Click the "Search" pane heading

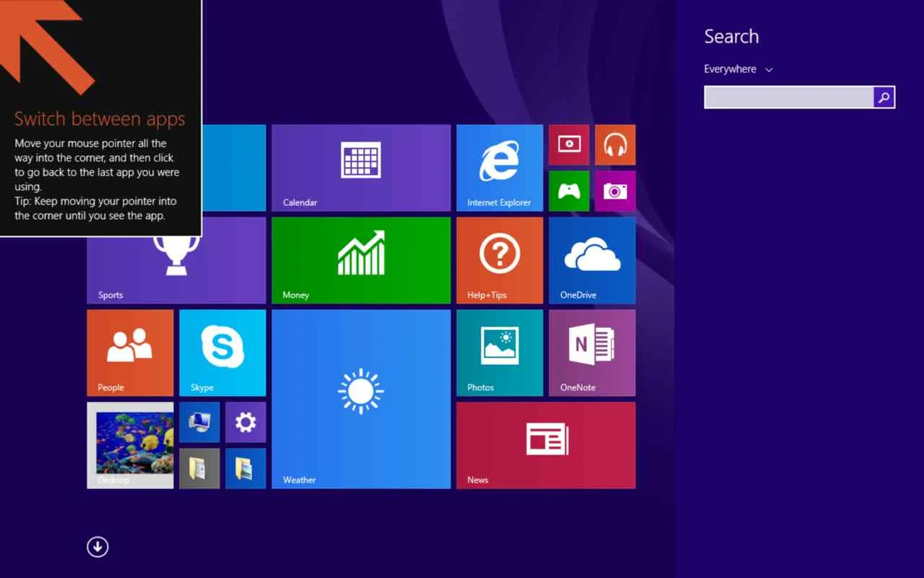pyautogui.click(x=731, y=37)
